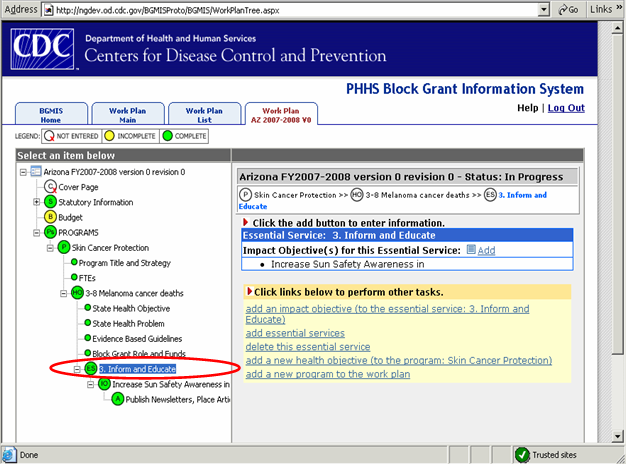Select 'Budget' in the tree

(70, 217)
